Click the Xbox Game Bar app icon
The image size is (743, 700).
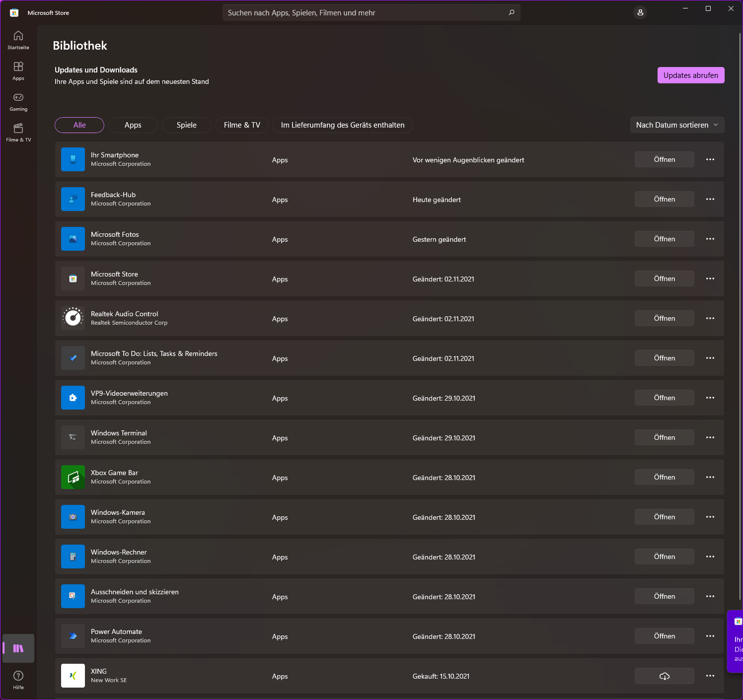coord(73,477)
